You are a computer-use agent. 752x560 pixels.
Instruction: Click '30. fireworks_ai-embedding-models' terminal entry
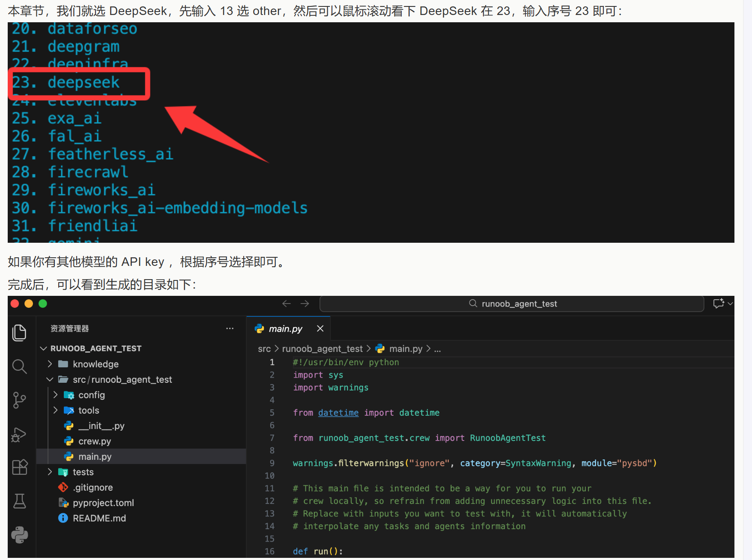tap(159, 208)
